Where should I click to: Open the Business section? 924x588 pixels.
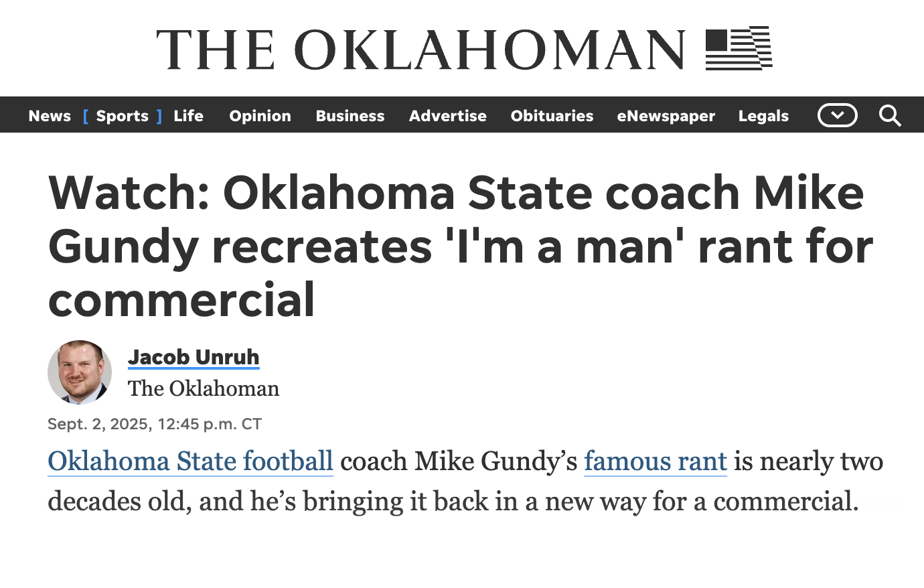(x=350, y=115)
